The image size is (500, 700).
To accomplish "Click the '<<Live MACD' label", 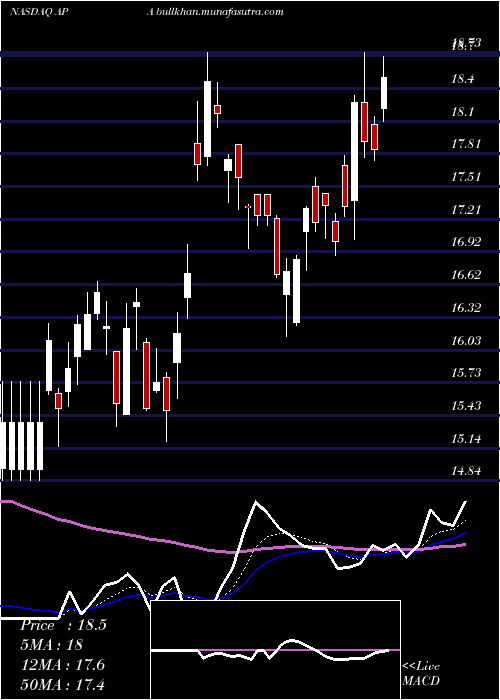I will [421, 673].
